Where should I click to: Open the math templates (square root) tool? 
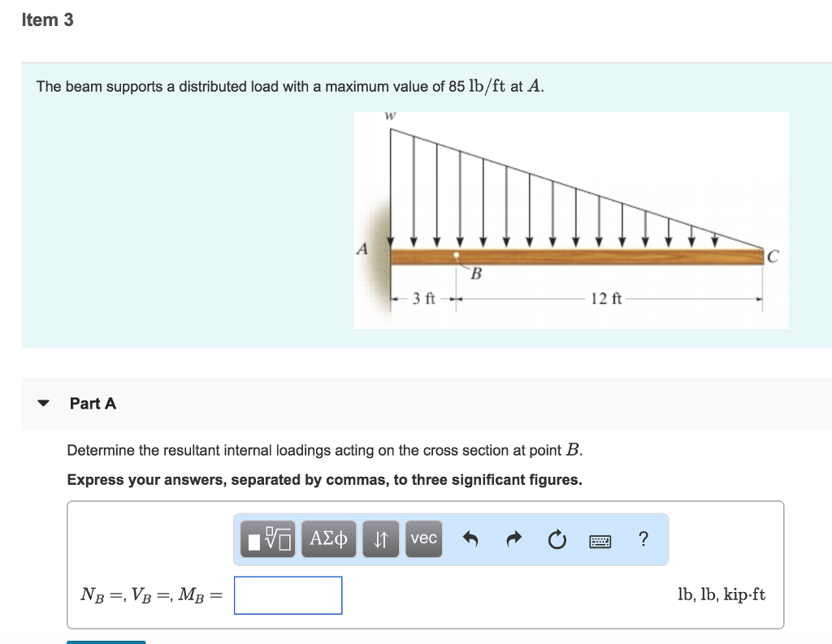pyautogui.click(x=267, y=539)
